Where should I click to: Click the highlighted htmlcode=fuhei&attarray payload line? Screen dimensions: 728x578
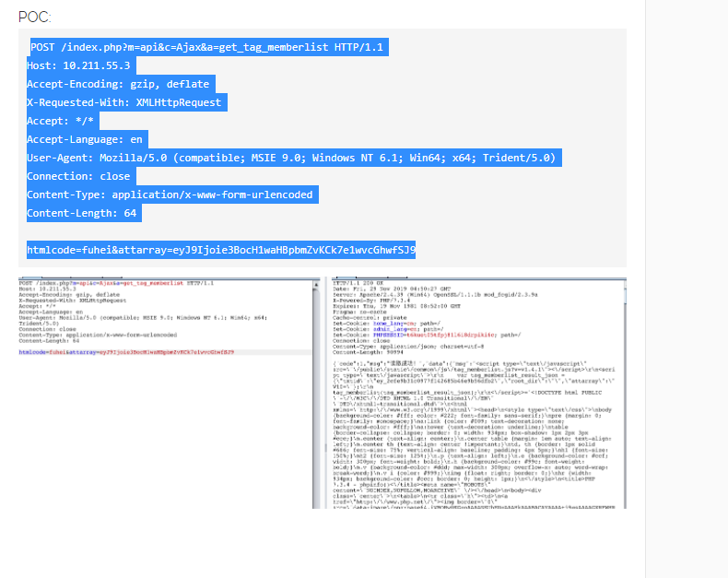coord(221,250)
